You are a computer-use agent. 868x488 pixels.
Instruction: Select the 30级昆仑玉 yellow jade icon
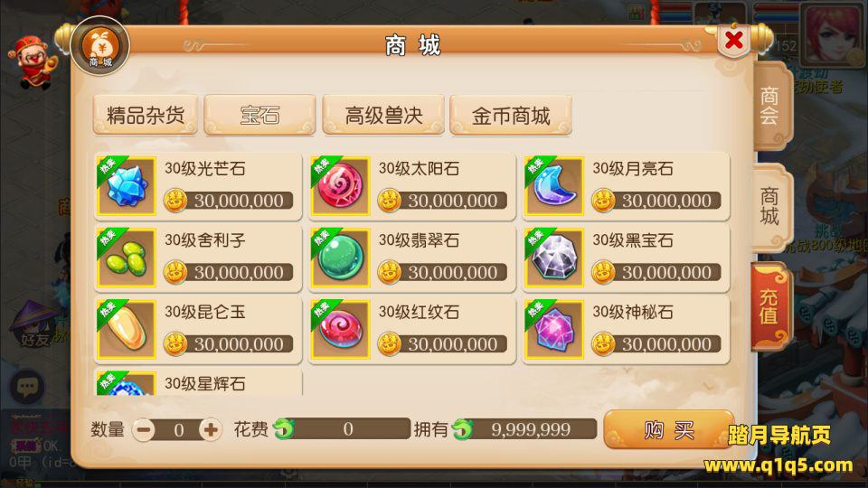[127, 330]
